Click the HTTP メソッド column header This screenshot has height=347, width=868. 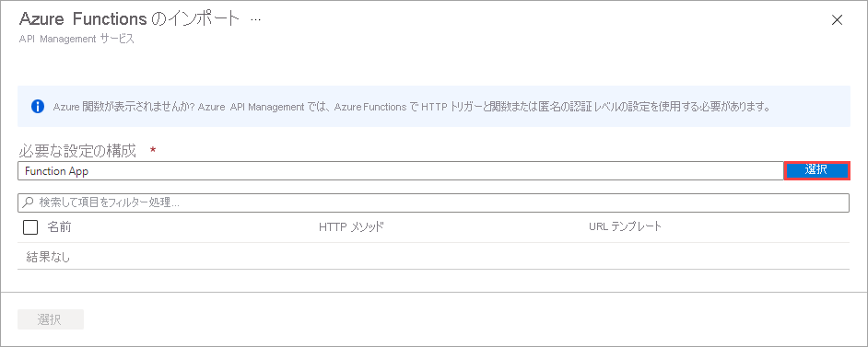tap(351, 227)
